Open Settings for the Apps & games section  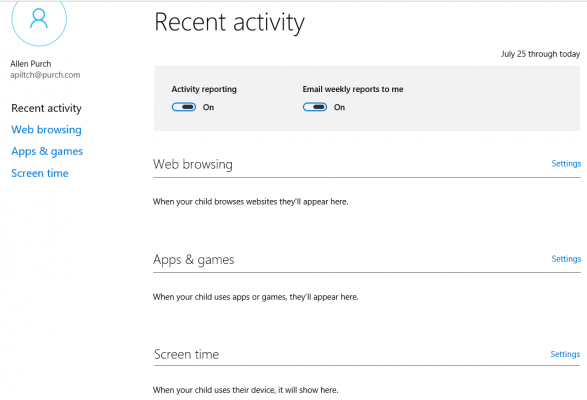566,259
